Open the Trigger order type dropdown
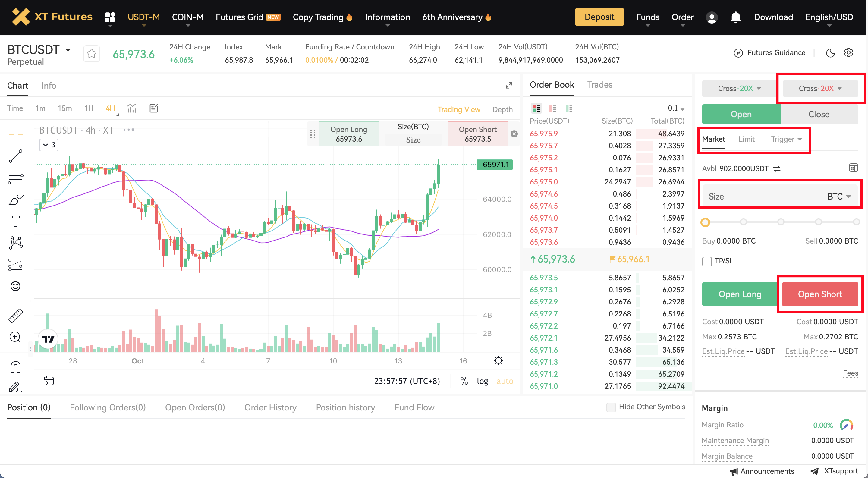868x478 pixels. (786, 139)
